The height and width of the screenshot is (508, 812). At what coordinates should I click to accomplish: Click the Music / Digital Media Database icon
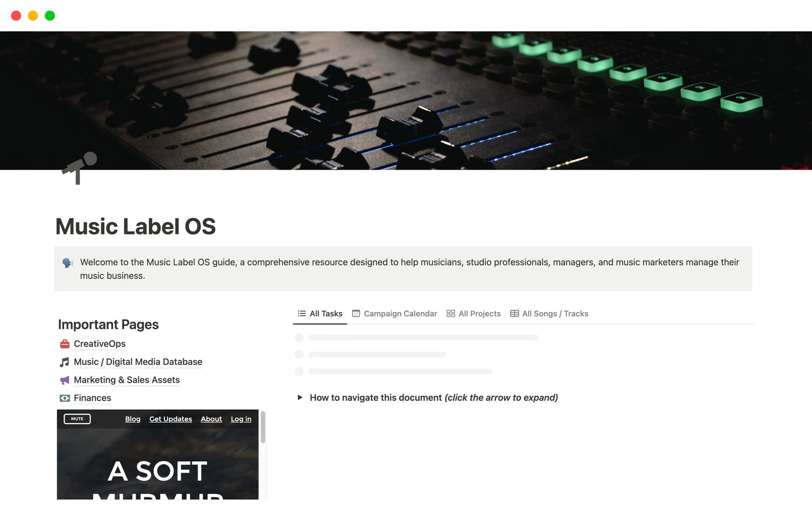[x=64, y=362]
